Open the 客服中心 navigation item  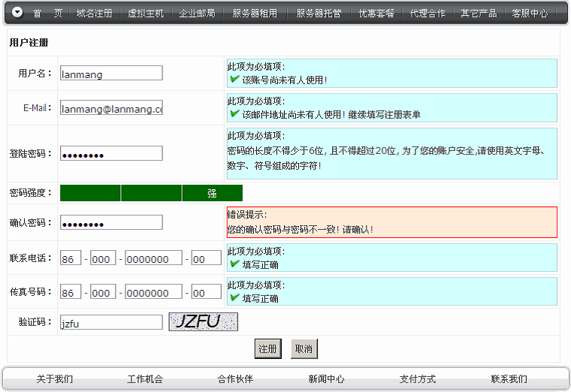click(x=530, y=14)
